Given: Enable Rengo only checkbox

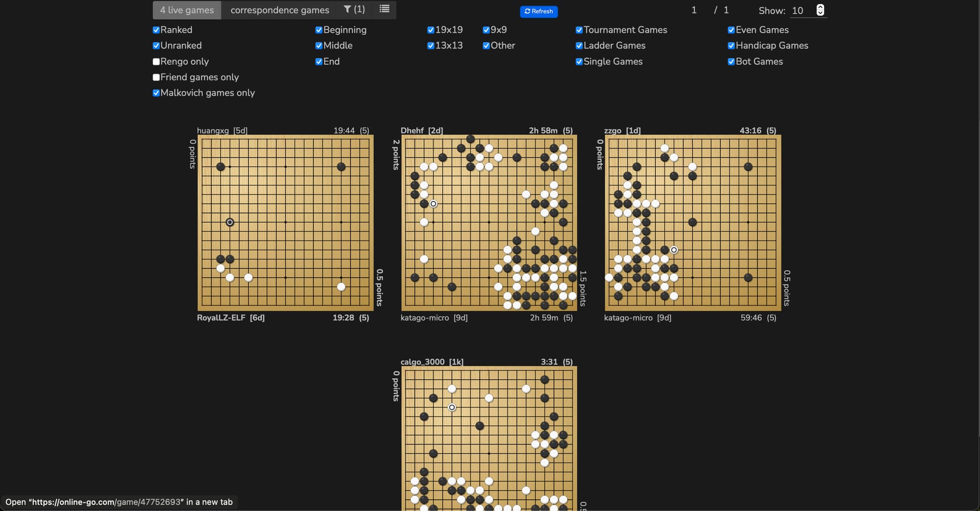Looking at the screenshot, I should [156, 62].
